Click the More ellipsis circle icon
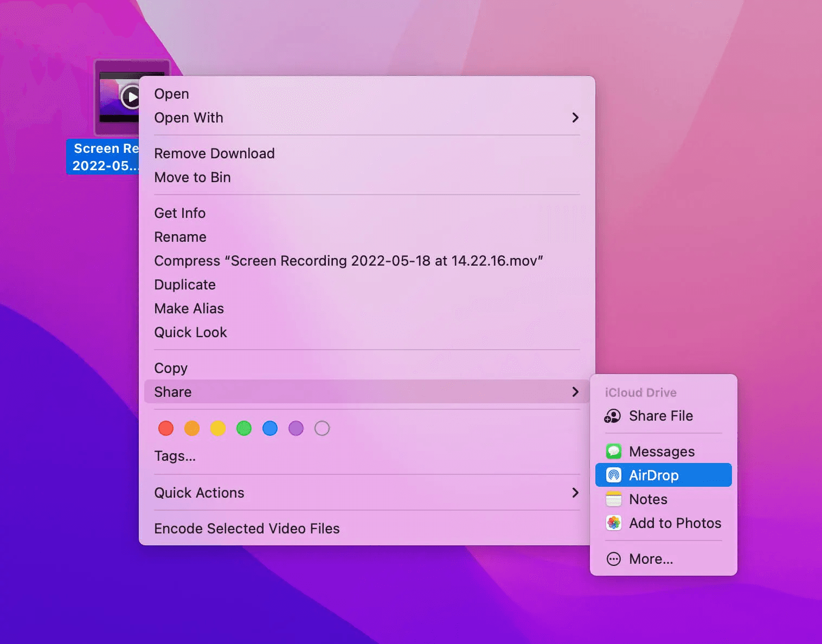Viewport: 822px width, 644px height. tap(613, 559)
